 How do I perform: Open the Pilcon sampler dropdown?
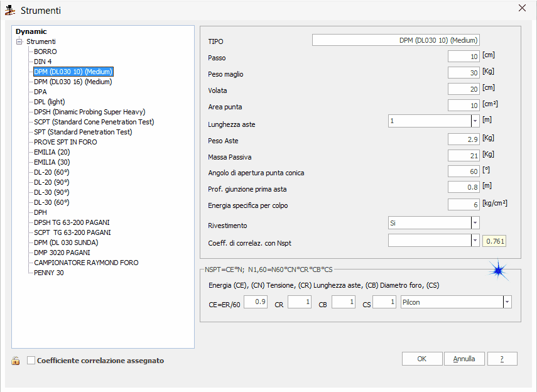click(x=507, y=302)
